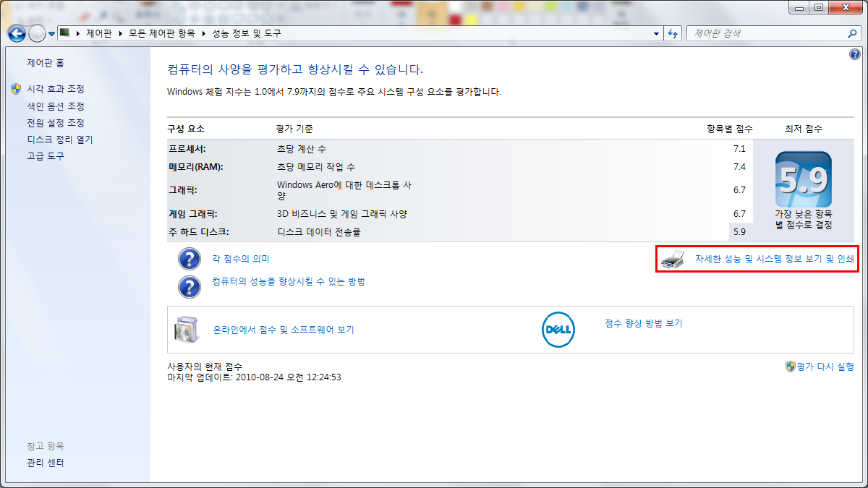Click 초당 계산 수 text
Screen dimensions: 868x488
[302, 149]
